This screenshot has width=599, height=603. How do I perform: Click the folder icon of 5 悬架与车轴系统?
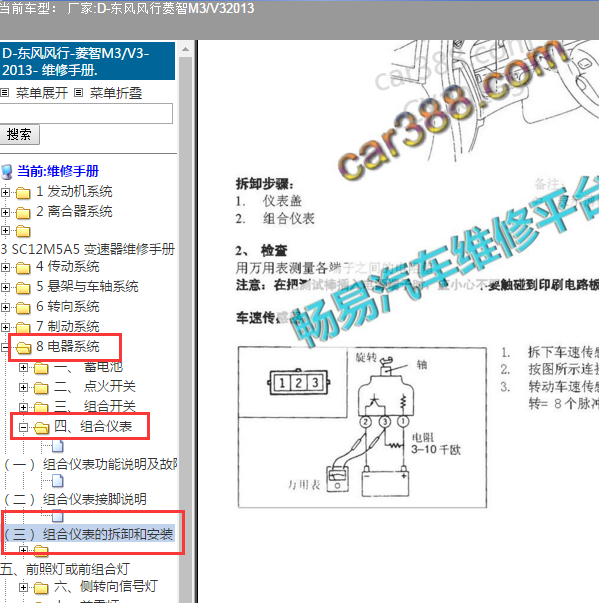[x=23, y=287]
